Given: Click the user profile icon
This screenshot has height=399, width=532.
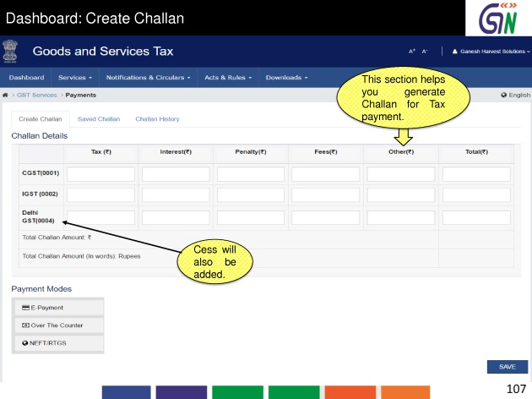Looking at the screenshot, I should [x=454, y=52].
